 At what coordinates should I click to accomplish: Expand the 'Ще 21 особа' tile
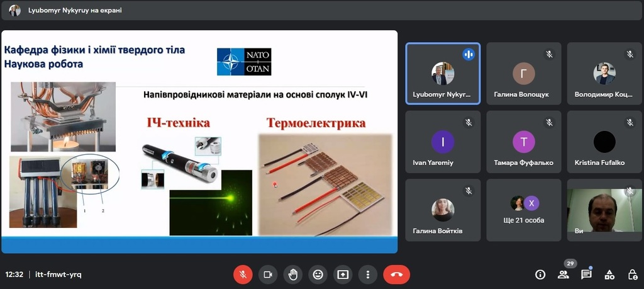click(x=524, y=210)
